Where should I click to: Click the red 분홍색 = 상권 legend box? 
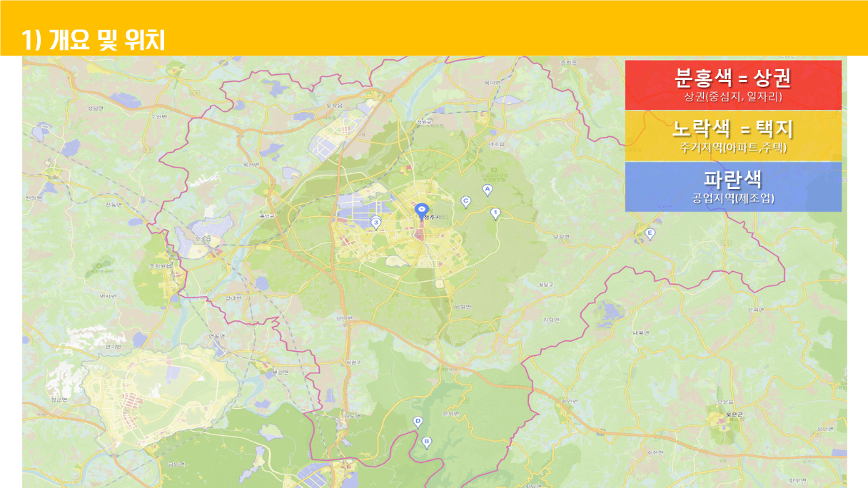click(733, 85)
